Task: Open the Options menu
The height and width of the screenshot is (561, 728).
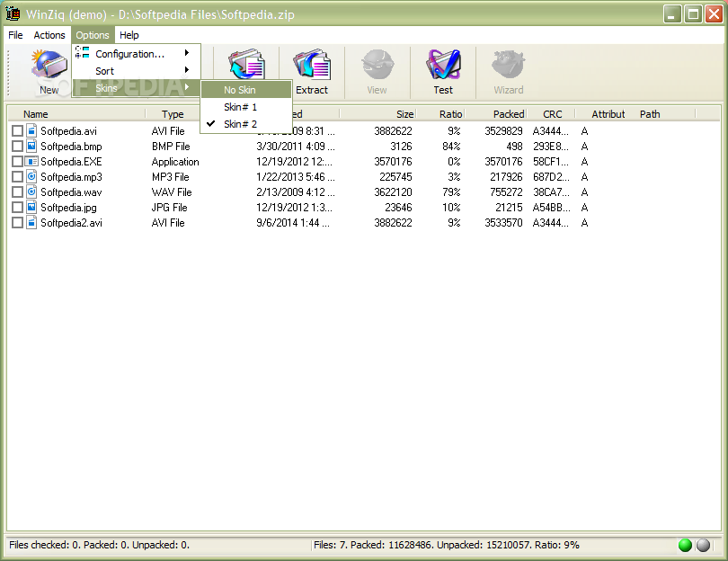Action: 93,35
